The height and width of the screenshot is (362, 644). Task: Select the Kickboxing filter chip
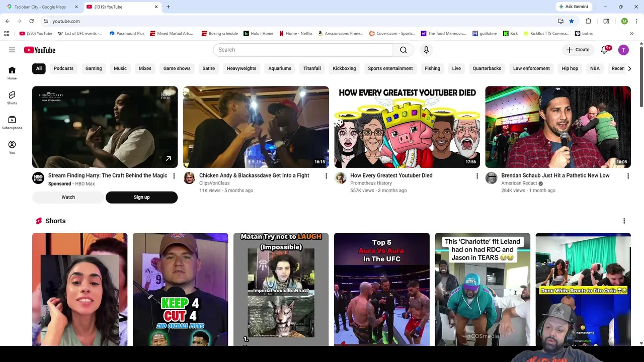point(344,68)
